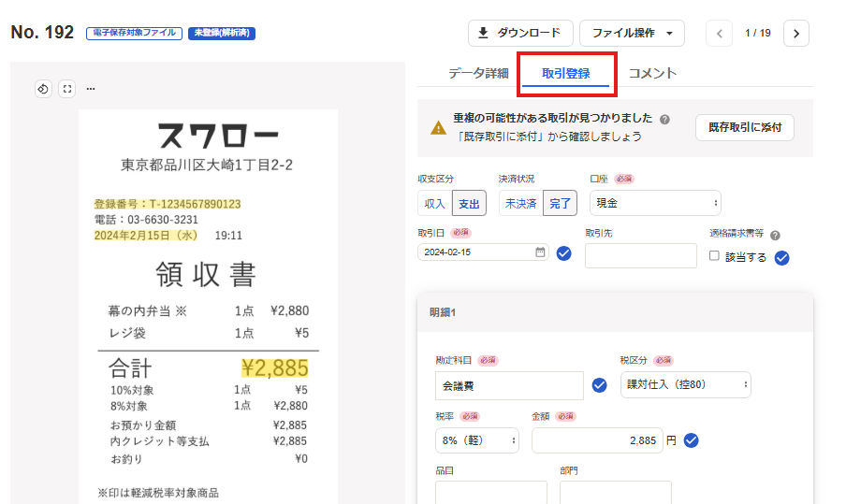The image size is (846, 504).
Task: Select 収入 in 収支区分
Action: tap(435, 203)
